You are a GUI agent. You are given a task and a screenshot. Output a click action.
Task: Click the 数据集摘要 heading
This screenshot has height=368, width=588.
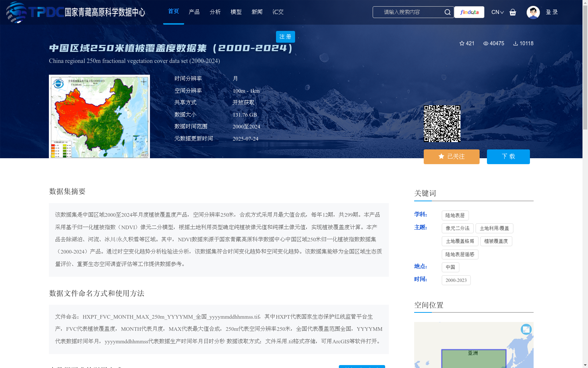pyautogui.click(x=67, y=191)
